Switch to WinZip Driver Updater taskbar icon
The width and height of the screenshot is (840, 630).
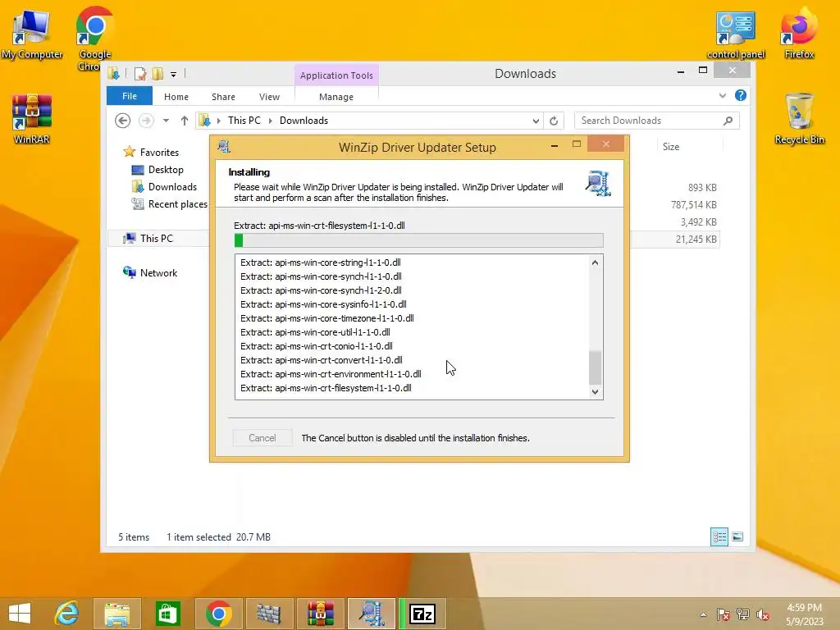coord(372,614)
